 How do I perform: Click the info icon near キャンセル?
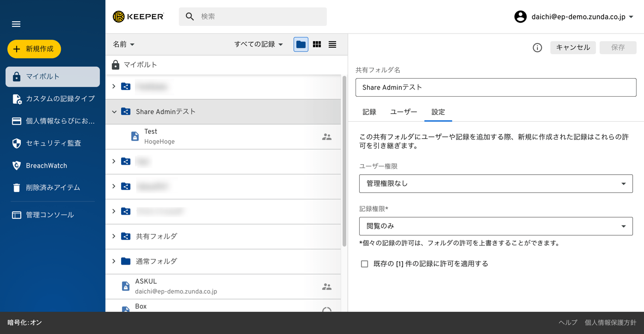[537, 47]
